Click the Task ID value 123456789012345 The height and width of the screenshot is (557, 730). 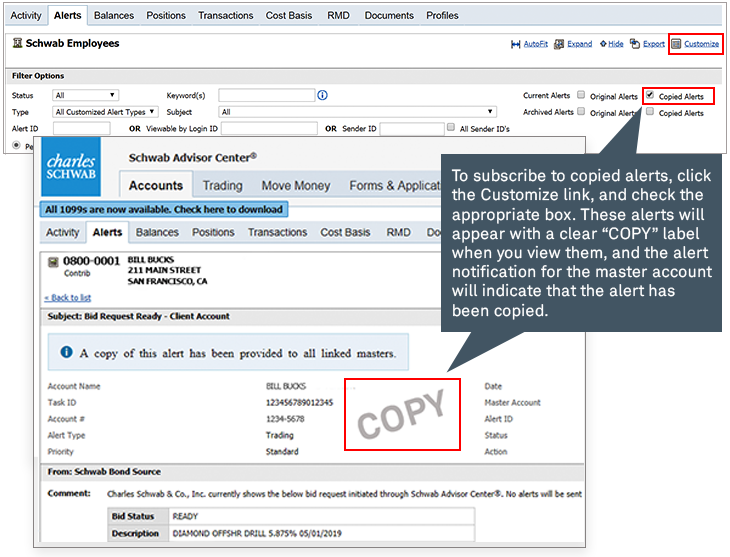click(x=299, y=402)
